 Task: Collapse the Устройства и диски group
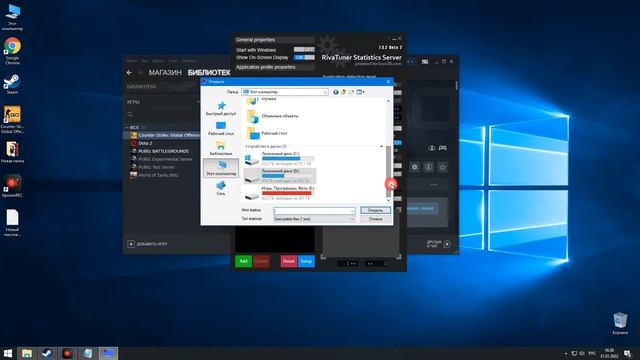[x=382, y=146]
